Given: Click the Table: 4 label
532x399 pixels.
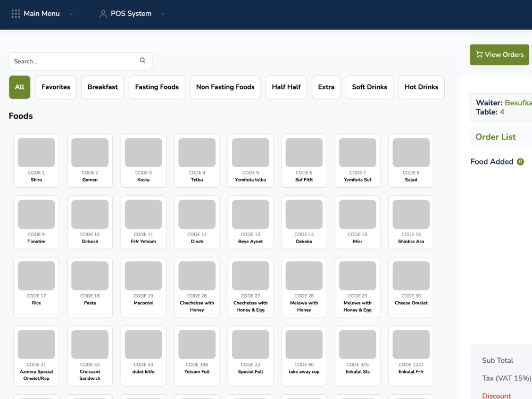Looking at the screenshot, I should [x=490, y=112].
